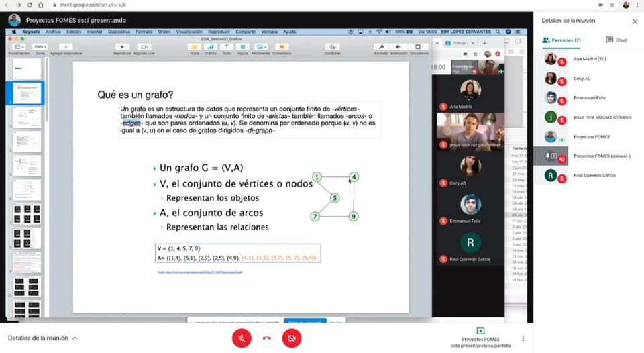The width and height of the screenshot is (644, 353).
Task: Open the Animación inspector
Action: tap(398, 47)
